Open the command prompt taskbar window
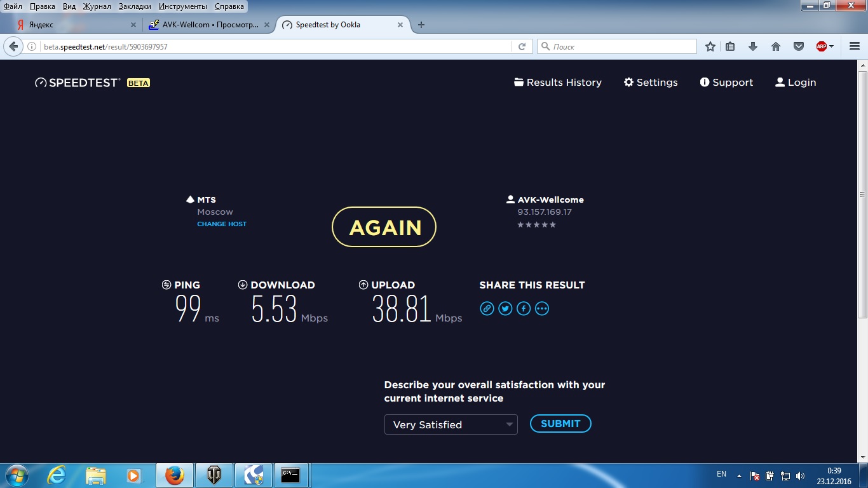Image resolution: width=868 pixels, height=488 pixels. [290, 475]
